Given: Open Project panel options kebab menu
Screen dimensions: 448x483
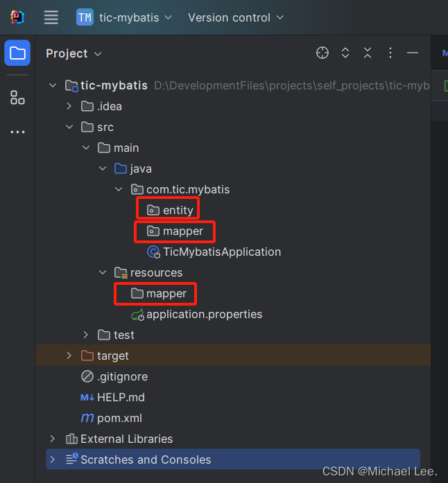Looking at the screenshot, I should pos(390,53).
